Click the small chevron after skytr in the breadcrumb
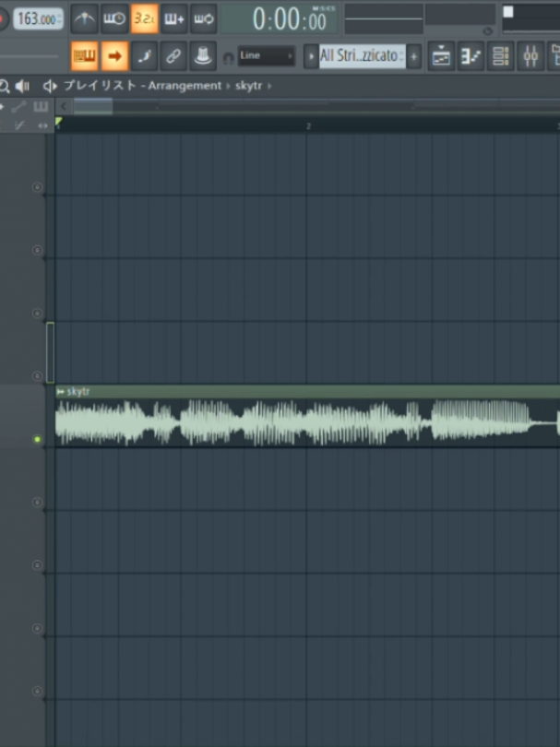 269,87
